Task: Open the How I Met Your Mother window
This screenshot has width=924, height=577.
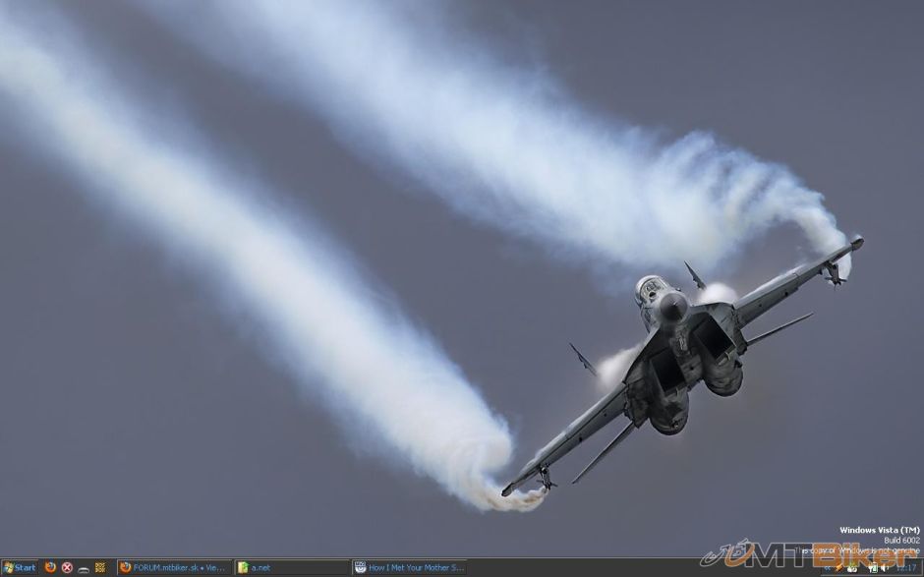Action: click(410, 567)
